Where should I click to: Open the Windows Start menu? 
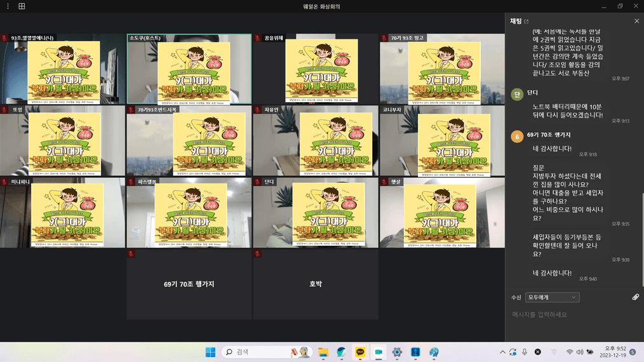click(210, 352)
